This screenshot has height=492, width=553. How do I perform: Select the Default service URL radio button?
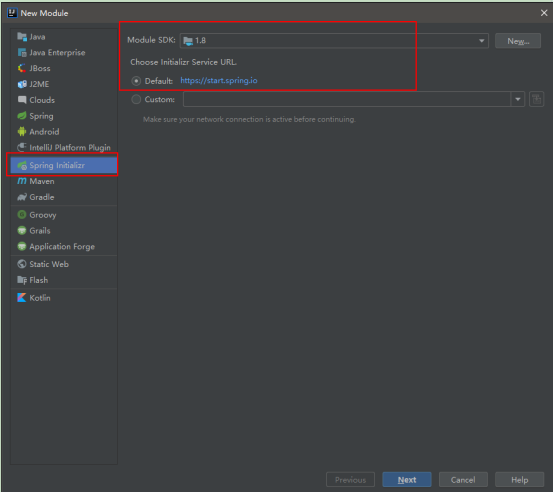point(136,81)
